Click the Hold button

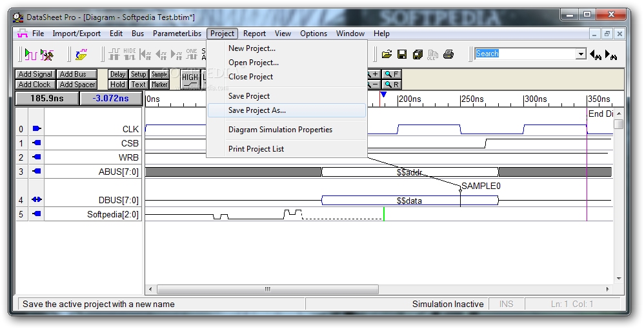pyautogui.click(x=117, y=85)
